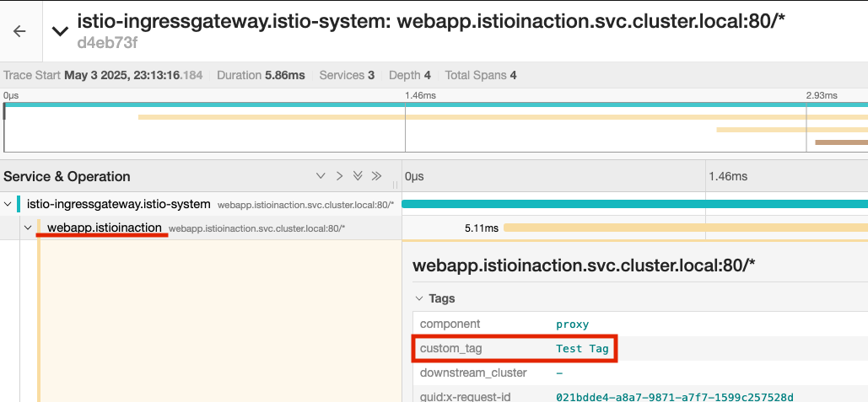
Task: Collapse the webapp.istioinaction span row
Action: point(28,228)
